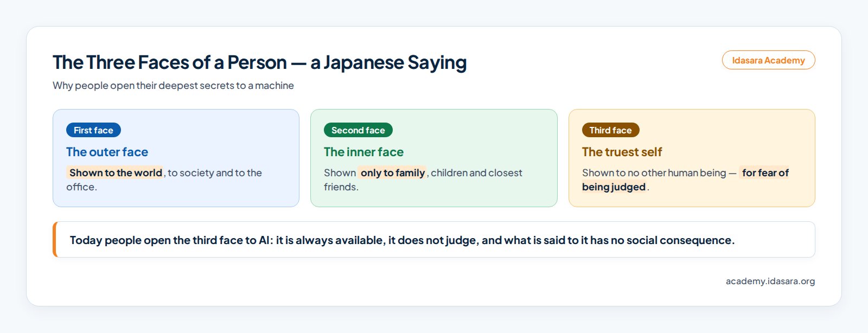Viewport: 868px width, 333px height.
Task: Click the highlighted phrase 'Shown to the world'
Action: (116, 172)
